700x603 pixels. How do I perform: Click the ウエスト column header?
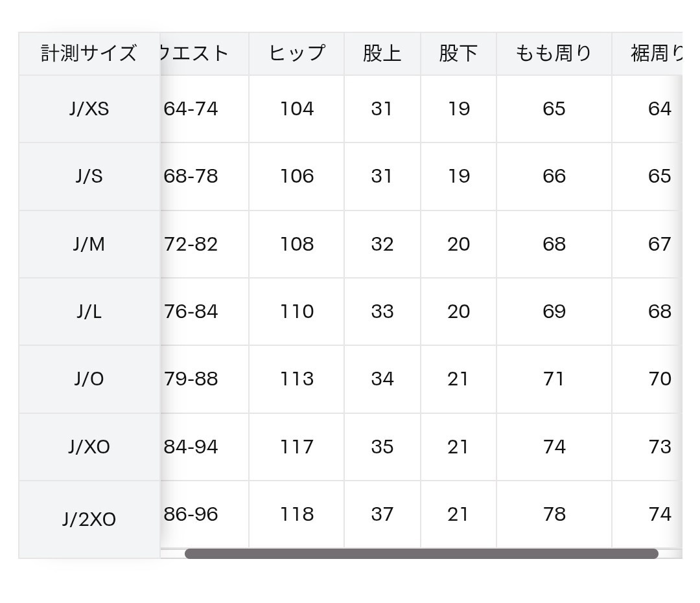coord(194,53)
